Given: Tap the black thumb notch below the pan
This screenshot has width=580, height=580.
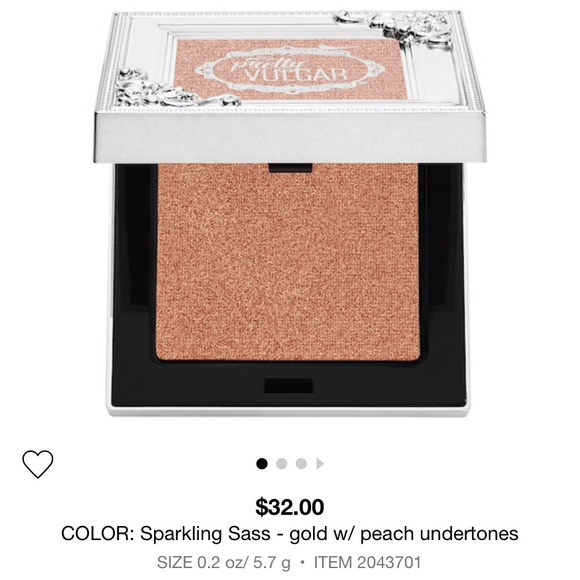Looking at the screenshot, I should click(289, 386).
